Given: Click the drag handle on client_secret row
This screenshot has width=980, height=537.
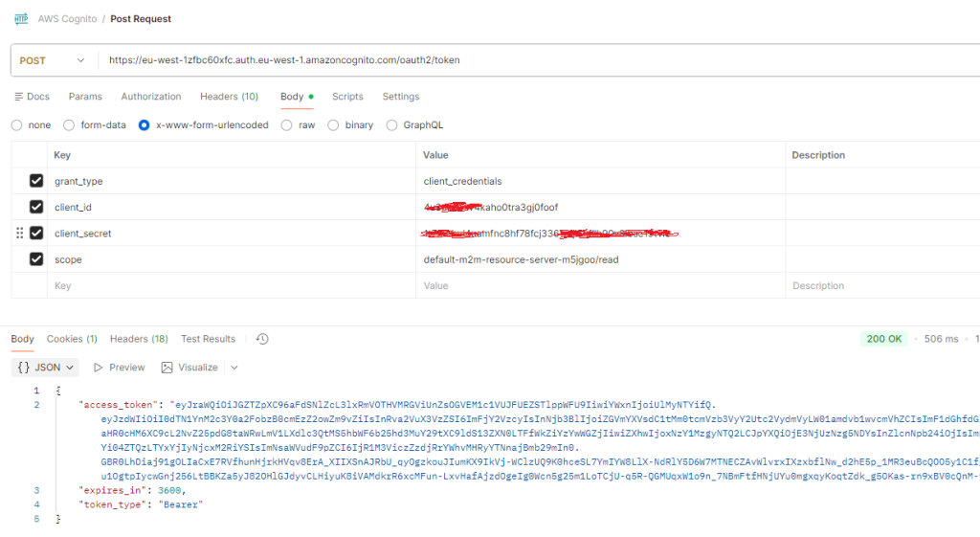Looking at the screenshot, I should pos(19,233).
